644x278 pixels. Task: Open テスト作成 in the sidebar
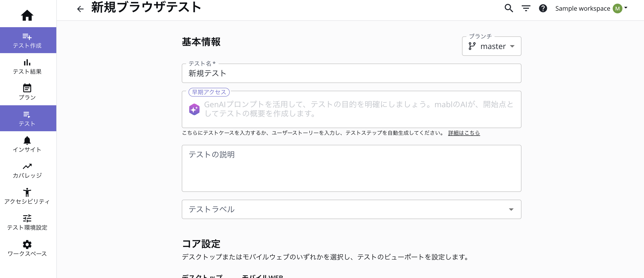(28, 40)
